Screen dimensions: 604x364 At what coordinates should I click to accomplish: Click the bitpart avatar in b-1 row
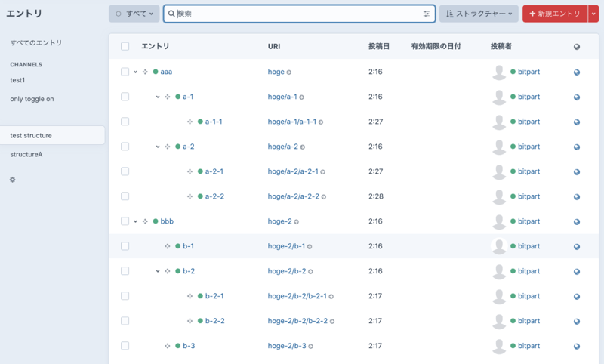pos(498,246)
